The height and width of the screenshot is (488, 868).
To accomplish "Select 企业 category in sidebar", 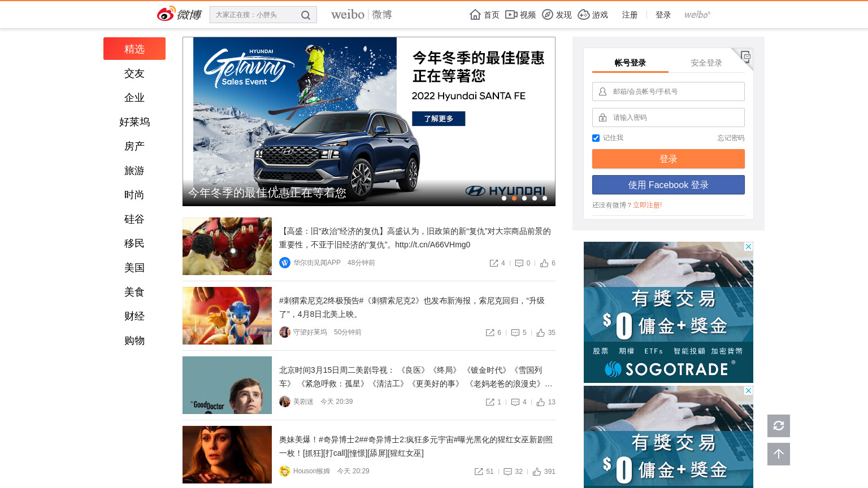I will coord(134,98).
